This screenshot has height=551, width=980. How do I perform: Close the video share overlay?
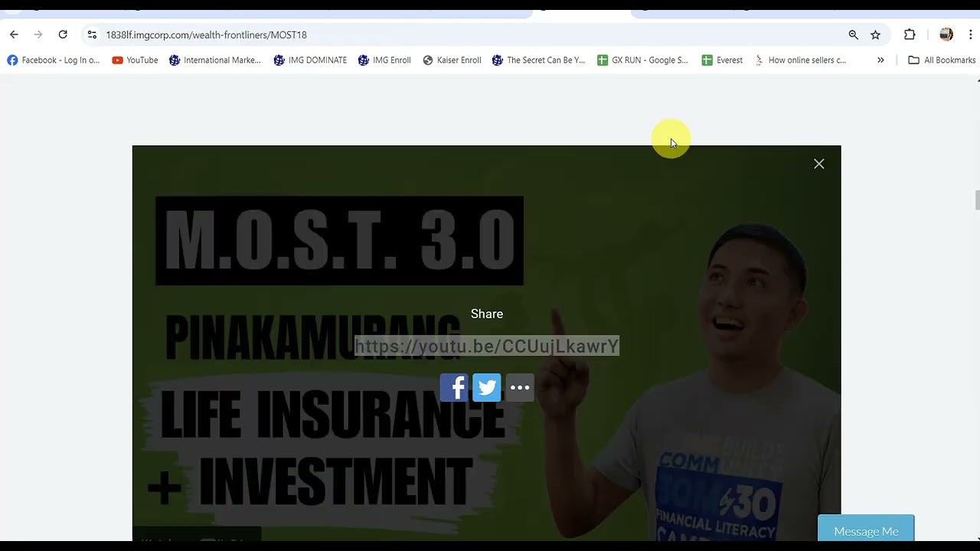(819, 164)
